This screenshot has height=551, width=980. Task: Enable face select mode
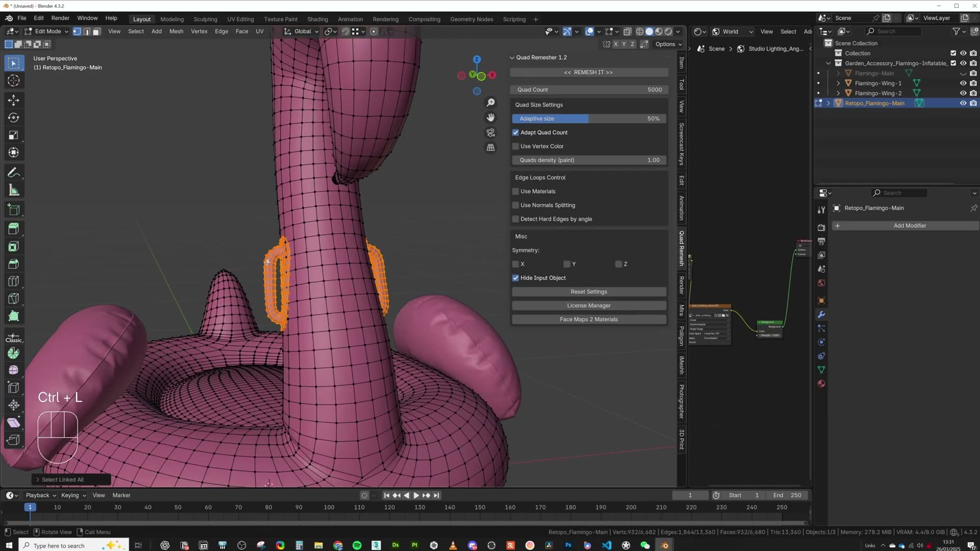[96, 32]
